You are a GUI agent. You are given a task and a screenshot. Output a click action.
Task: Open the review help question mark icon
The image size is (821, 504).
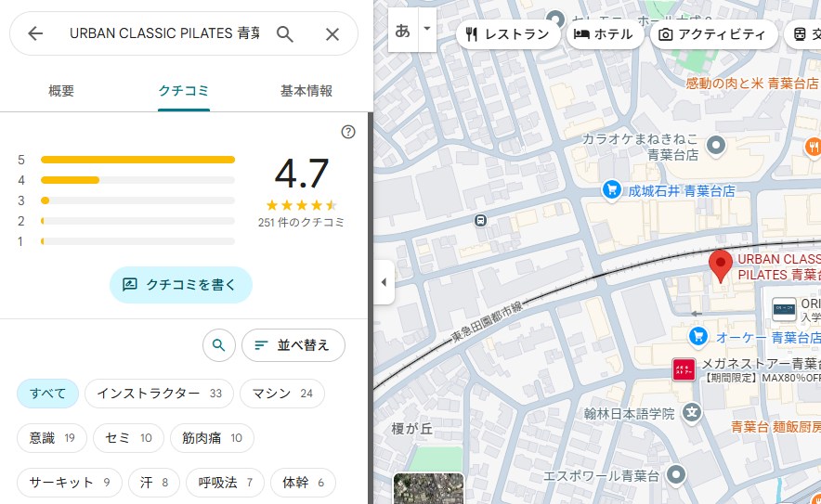[x=348, y=132]
